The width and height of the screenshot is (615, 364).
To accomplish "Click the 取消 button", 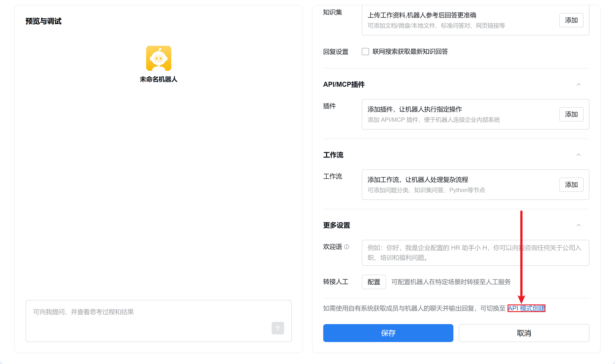I will pyautogui.click(x=524, y=333).
